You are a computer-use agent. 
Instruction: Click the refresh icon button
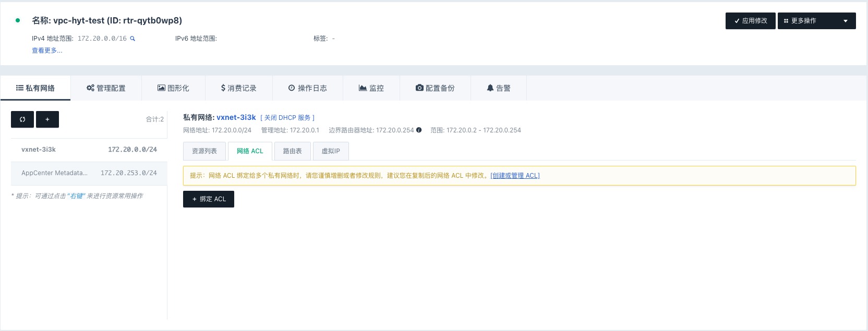pyautogui.click(x=22, y=119)
